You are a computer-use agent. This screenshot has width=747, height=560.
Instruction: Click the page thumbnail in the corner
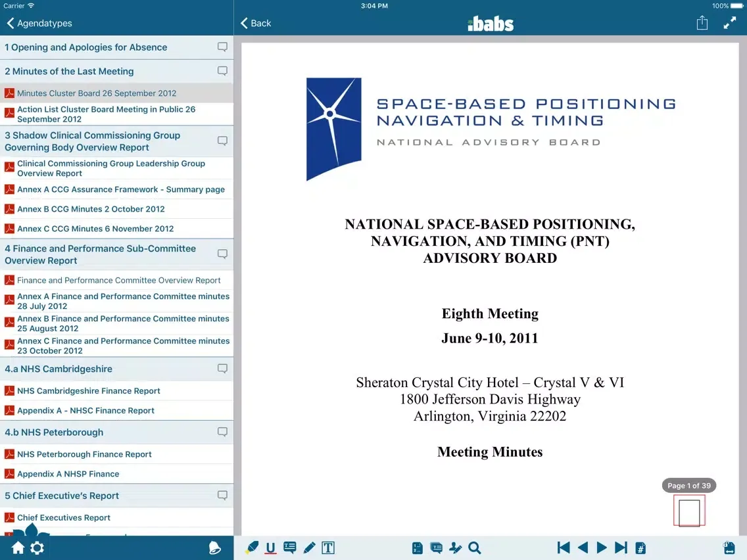pos(689,511)
